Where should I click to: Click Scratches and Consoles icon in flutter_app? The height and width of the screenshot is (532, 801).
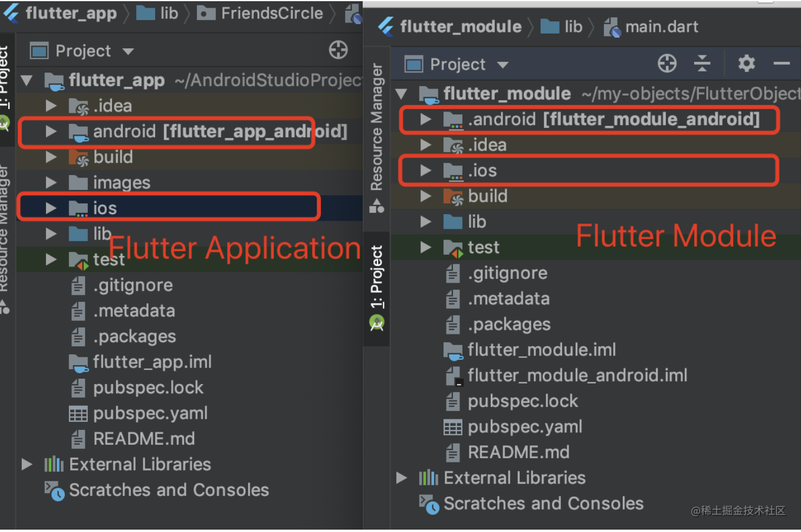click(54, 491)
